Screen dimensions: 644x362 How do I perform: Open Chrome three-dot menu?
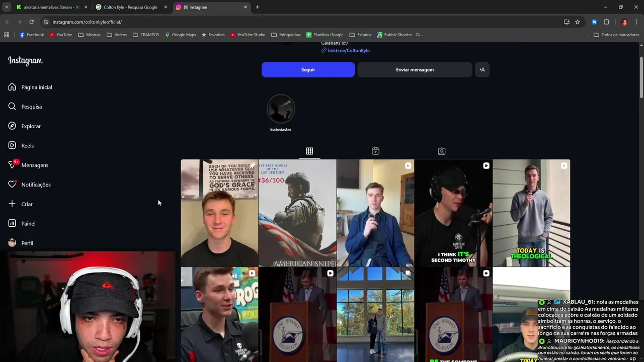point(636,22)
